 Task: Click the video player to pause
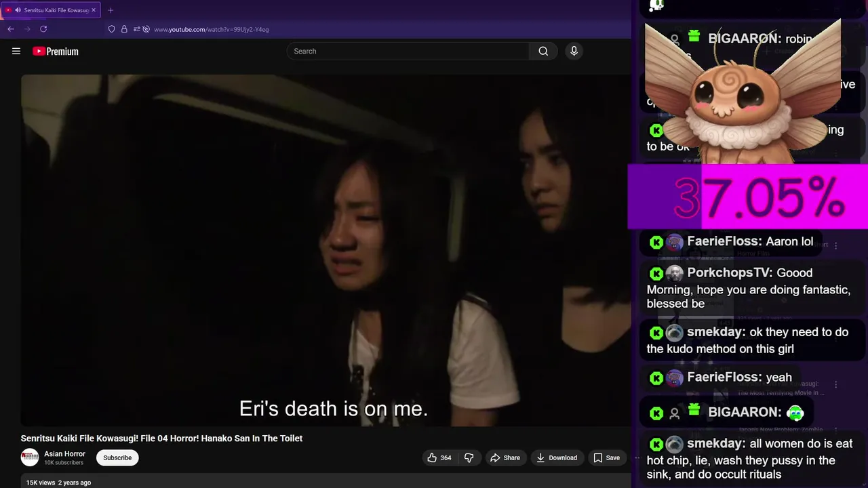pos(325,250)
